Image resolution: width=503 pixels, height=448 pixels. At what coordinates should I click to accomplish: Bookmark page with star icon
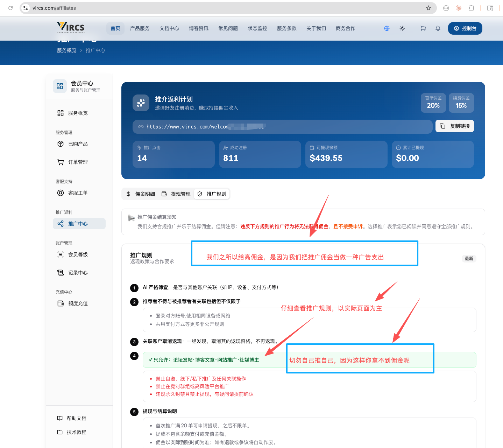(x=428, y=8)
